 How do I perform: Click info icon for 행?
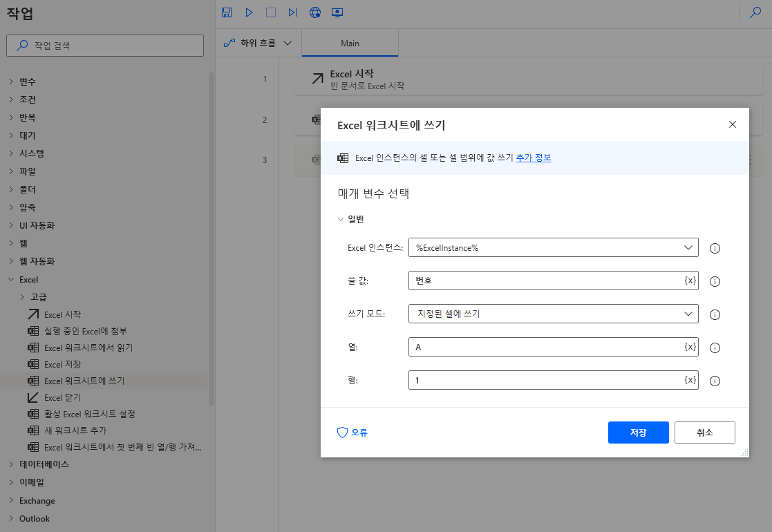pyautogui.click(x=715, y=381)
